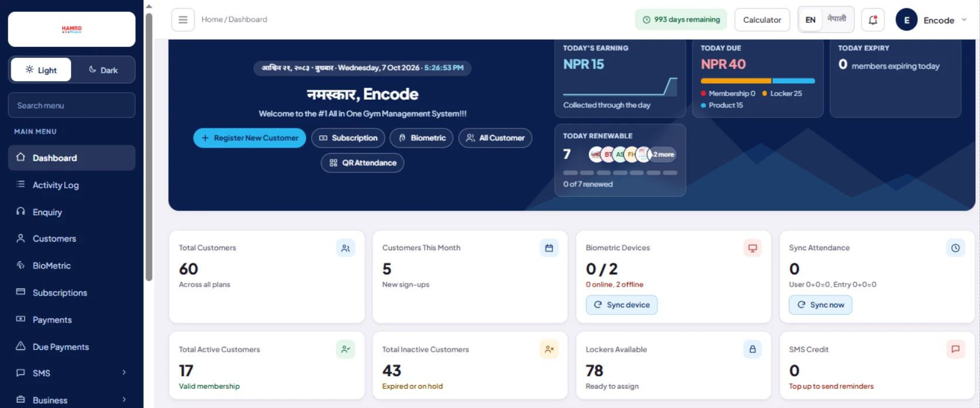Viewport: 980px width, 408px height.
Task: Open QR Attendance shortcut
Action: tap(362, 163)
